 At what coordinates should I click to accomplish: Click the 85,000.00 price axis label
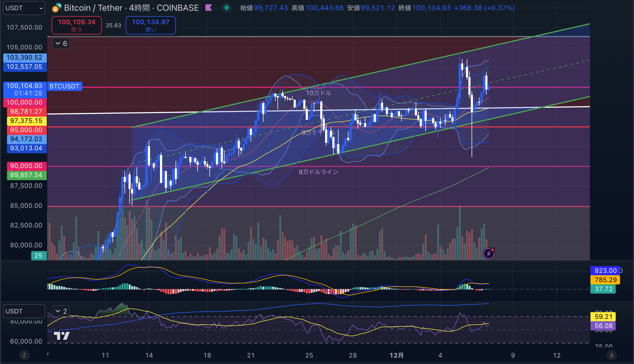pos(26,206)
